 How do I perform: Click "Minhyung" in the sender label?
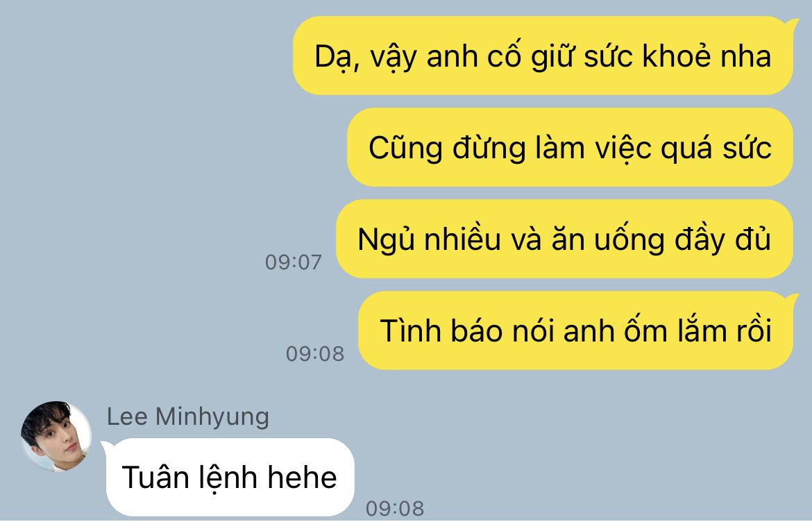[212, 419]
